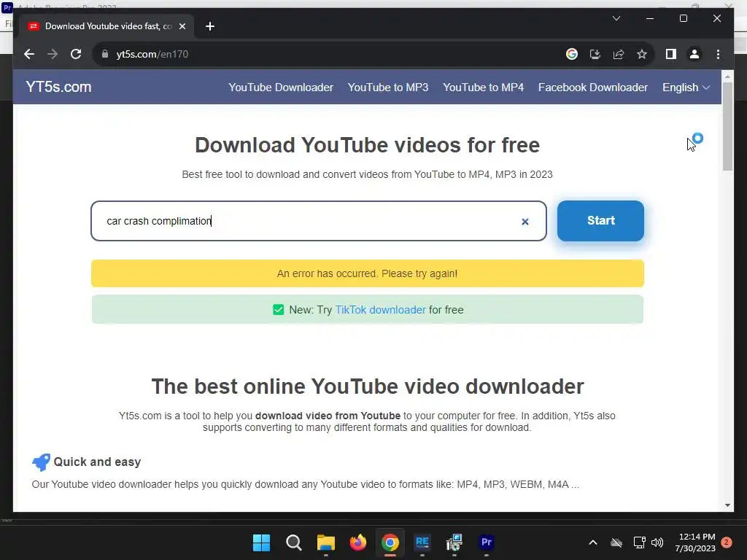
Task: Click the browser forward arrow
Action: coord(53,54)
